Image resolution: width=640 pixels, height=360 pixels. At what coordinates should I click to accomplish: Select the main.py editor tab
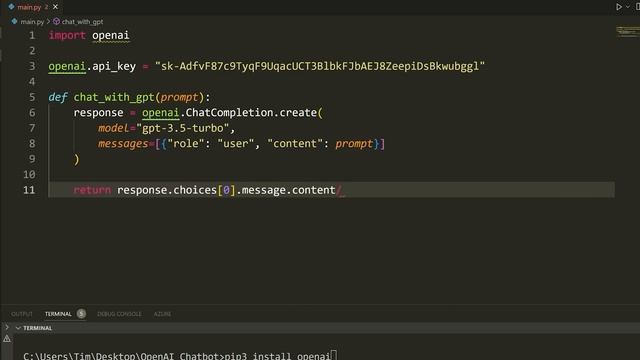33,7
